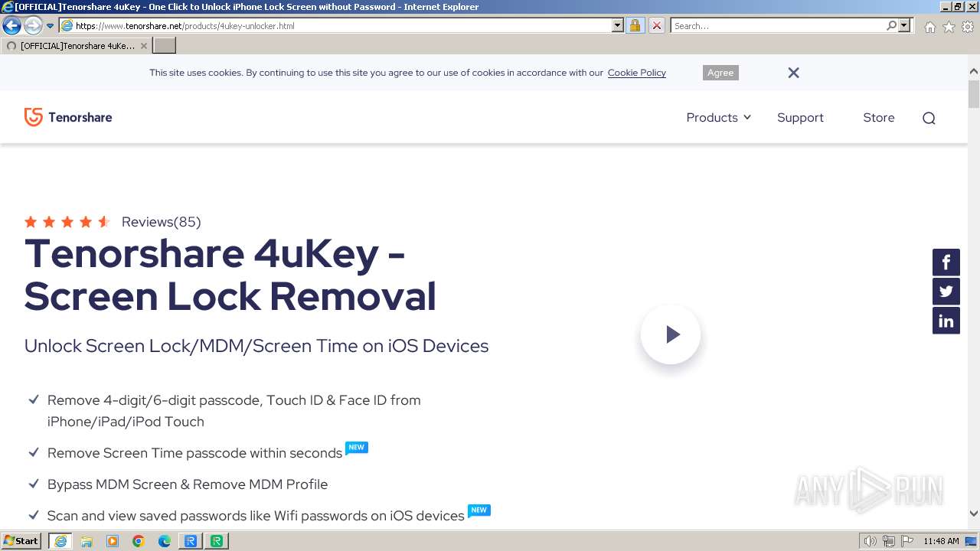Viewport: 980px width, 551px height.
Task: Click the network tray icon
Action: (x=889, y=541)
